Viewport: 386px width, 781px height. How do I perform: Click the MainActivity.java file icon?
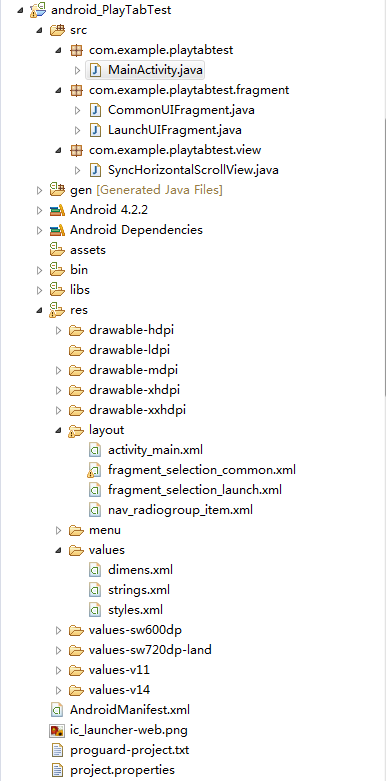coord(95,70)
